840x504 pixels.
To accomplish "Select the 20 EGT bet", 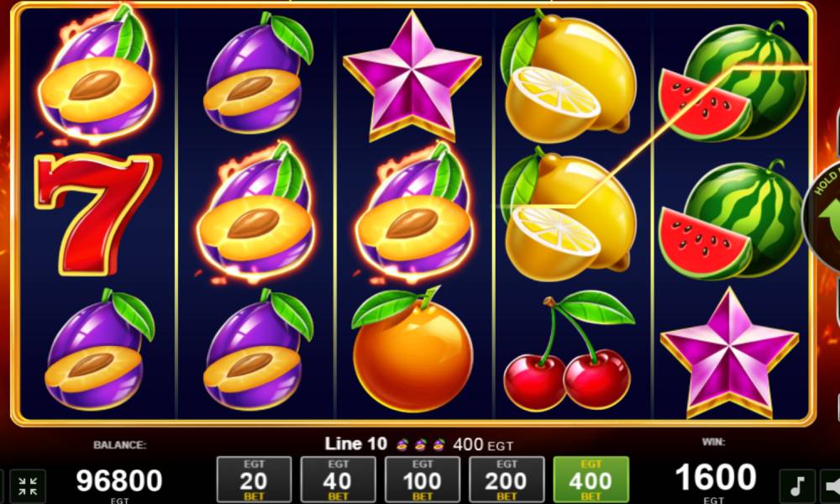I will tap(254, 480).
